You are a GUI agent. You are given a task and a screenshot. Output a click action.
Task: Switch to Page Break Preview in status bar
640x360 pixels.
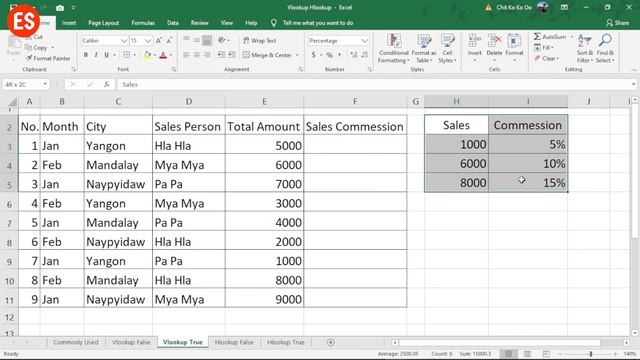pos(546,354)
